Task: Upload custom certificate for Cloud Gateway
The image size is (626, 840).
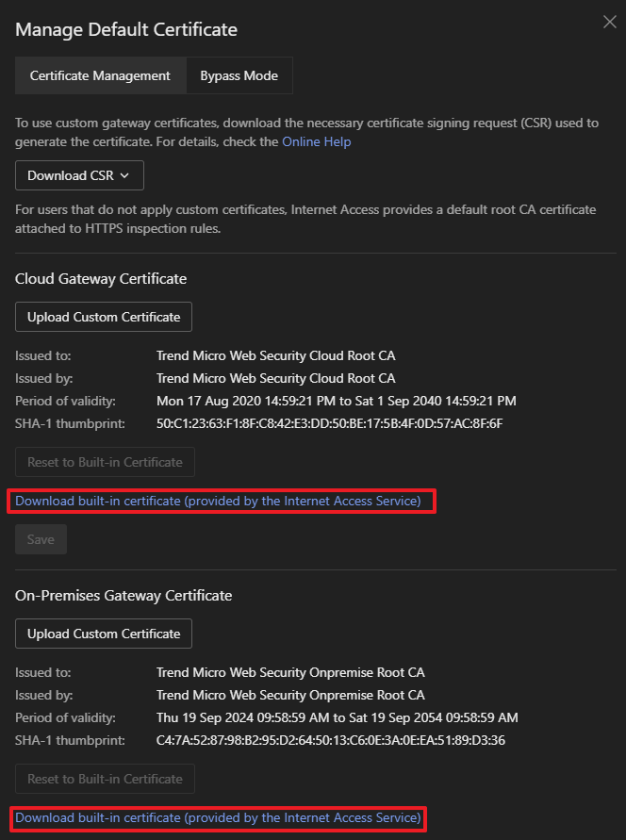Action: point(104,317)
